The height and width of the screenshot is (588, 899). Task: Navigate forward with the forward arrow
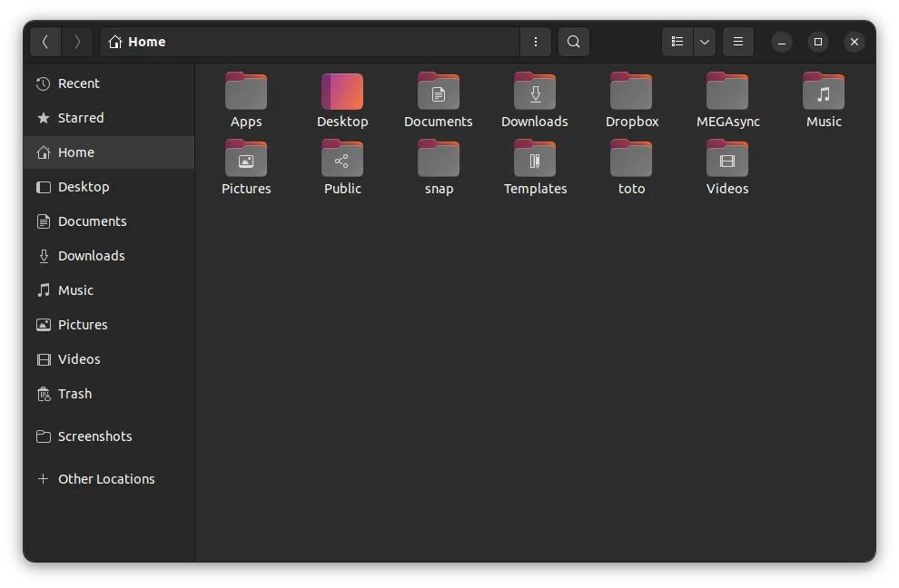point(78,42)
